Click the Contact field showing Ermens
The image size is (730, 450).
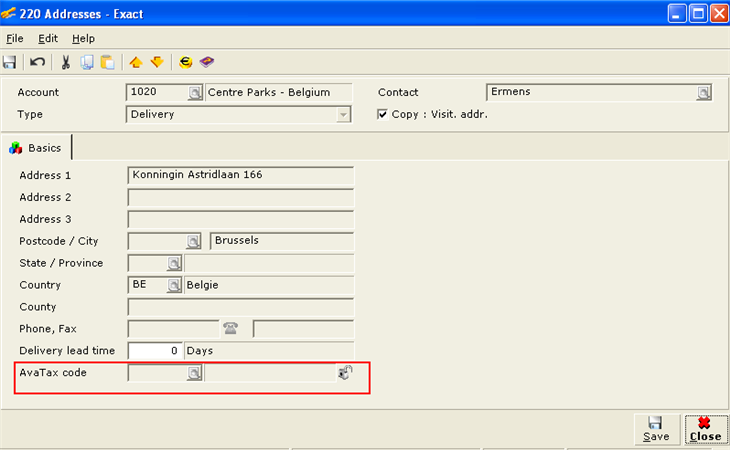click(592, 92)
